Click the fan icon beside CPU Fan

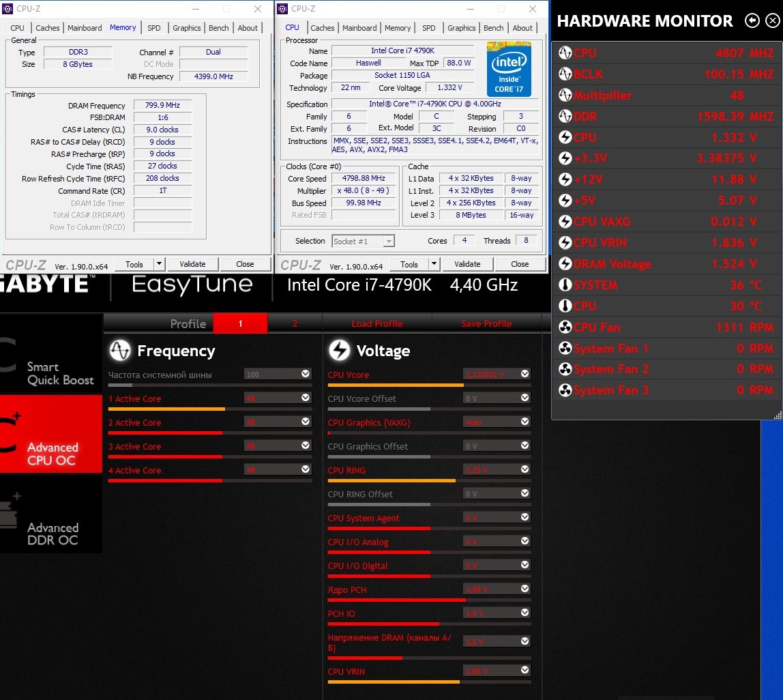coord(565,327)
